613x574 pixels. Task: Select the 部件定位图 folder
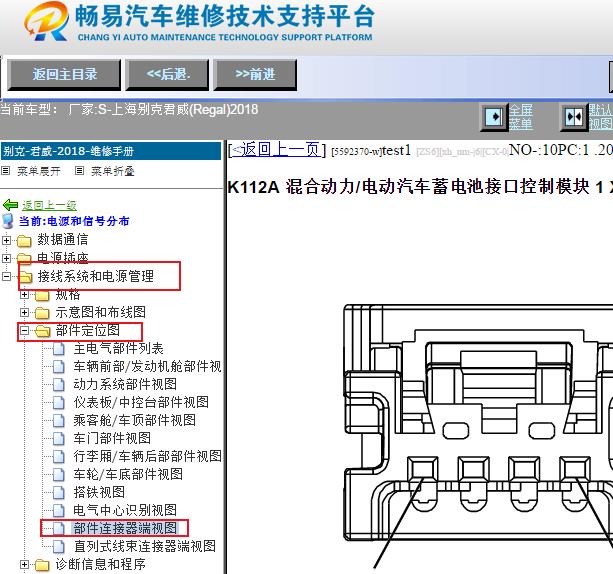88,330
